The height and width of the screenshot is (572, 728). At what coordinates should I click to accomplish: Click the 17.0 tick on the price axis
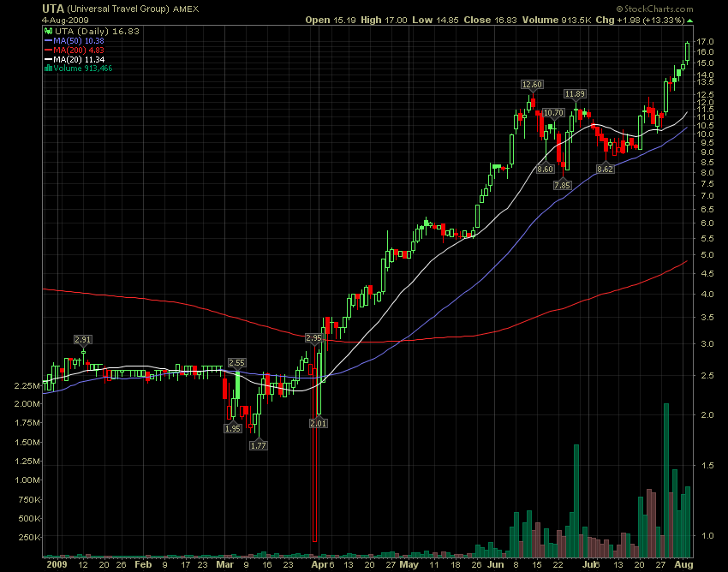click(x=704, y=42)
